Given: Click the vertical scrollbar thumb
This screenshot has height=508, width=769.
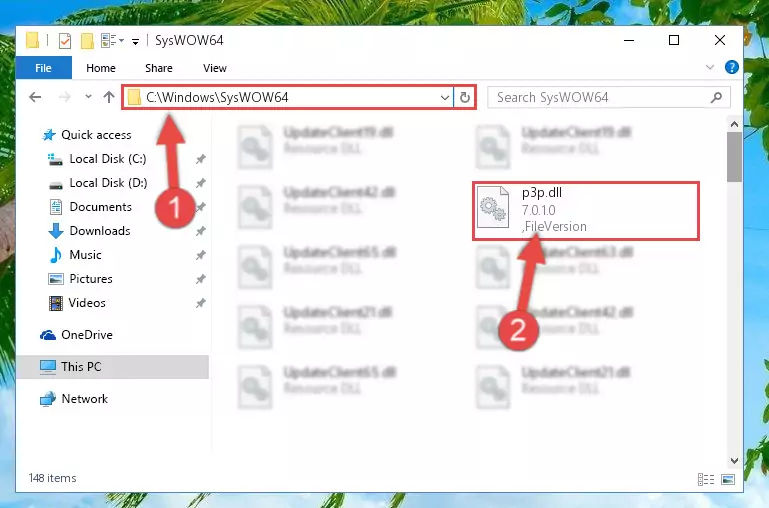Looking at the screenshot, I should [734, 157].
